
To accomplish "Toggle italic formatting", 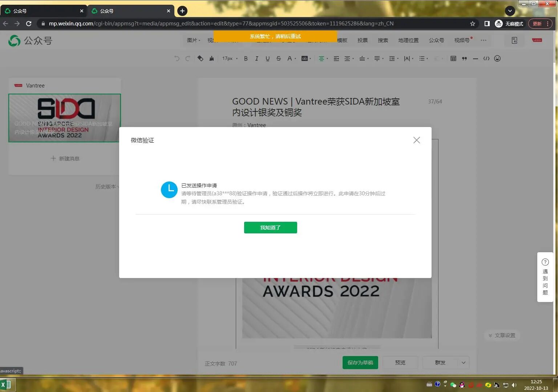I will pos(257,58).
